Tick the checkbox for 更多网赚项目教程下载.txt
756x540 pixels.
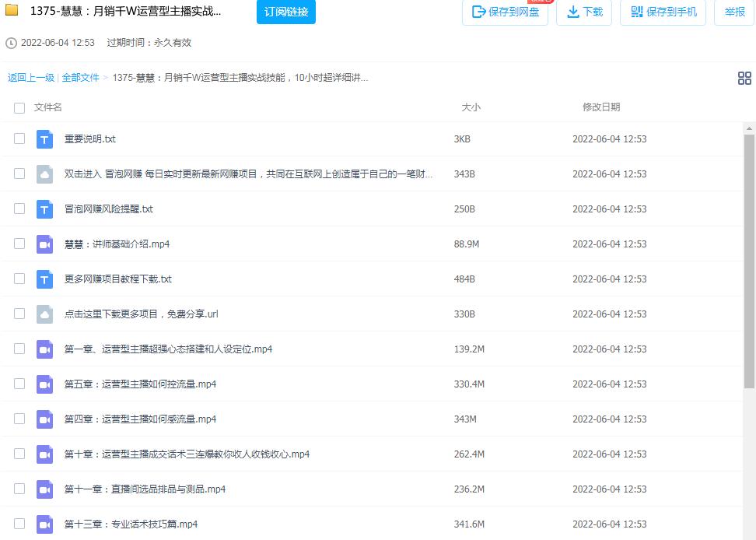(19, 279)
